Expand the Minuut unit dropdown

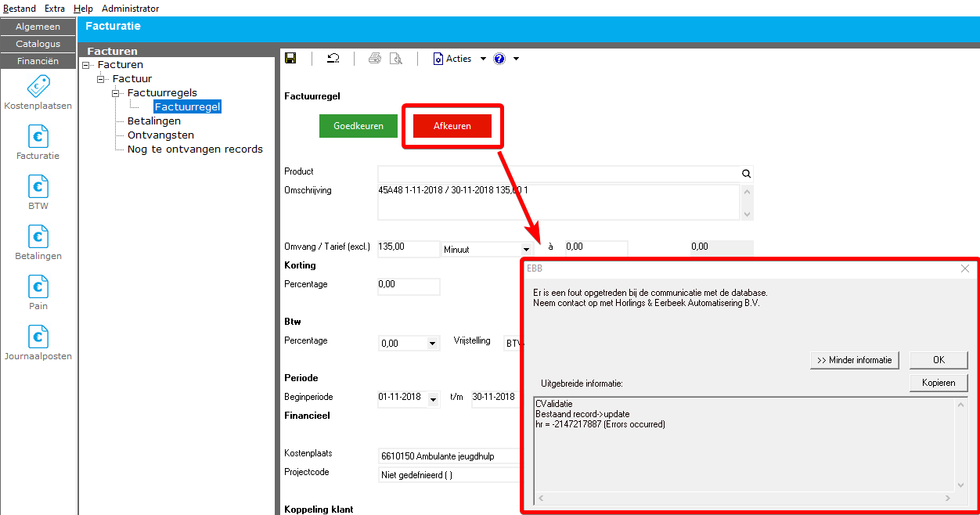[x=526, y=249]
